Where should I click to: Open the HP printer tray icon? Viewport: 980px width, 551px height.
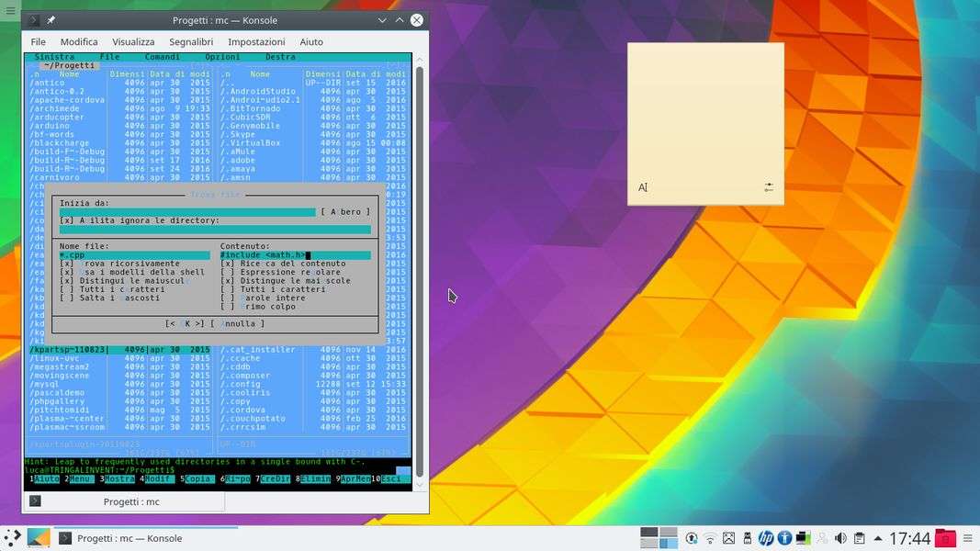766,538
